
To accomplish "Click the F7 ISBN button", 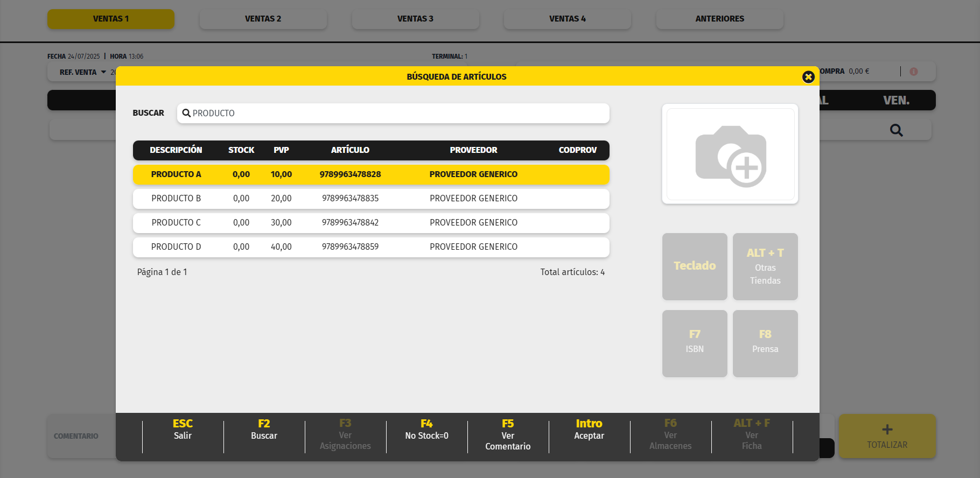I will 695,343.
